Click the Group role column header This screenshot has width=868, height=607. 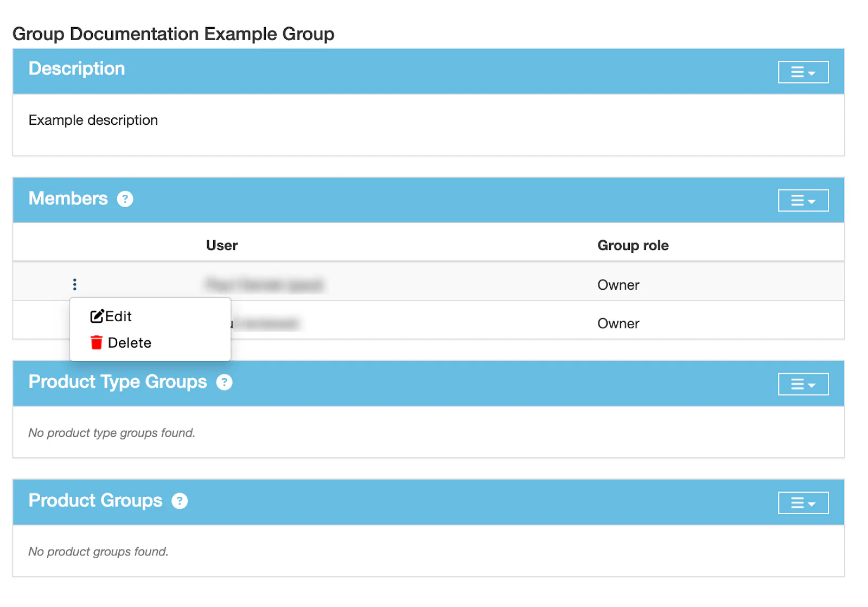tap(633, 246)
